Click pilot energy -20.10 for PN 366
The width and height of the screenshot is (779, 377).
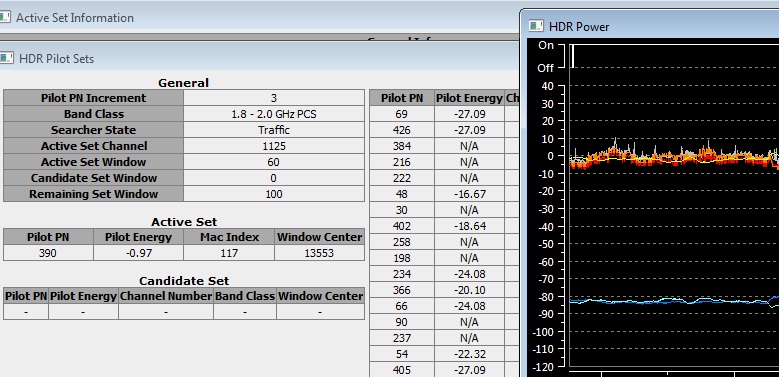click(469, 290)
